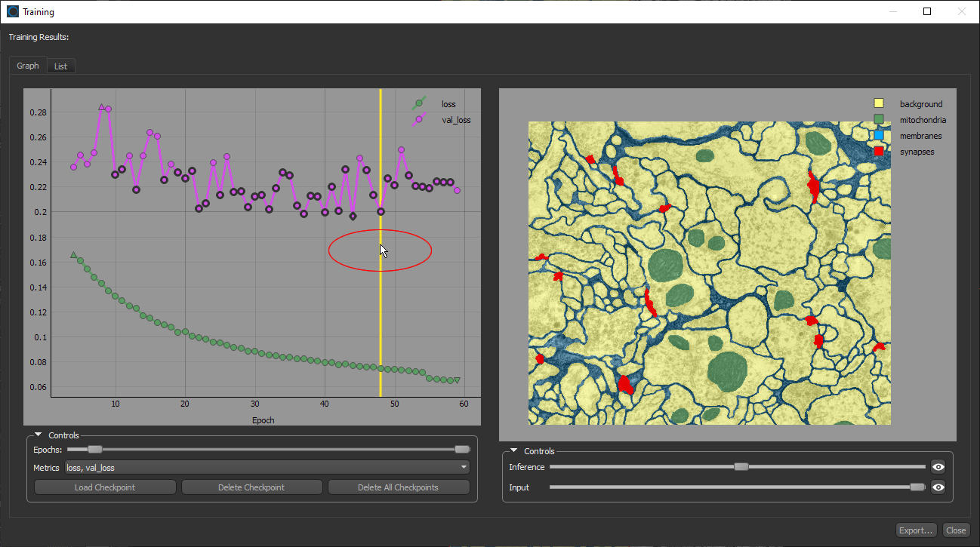Maximize the Training window
Image resolution: width=980 pixels, height=547 pixels.
pyautogui.click(x=927, y=11)
